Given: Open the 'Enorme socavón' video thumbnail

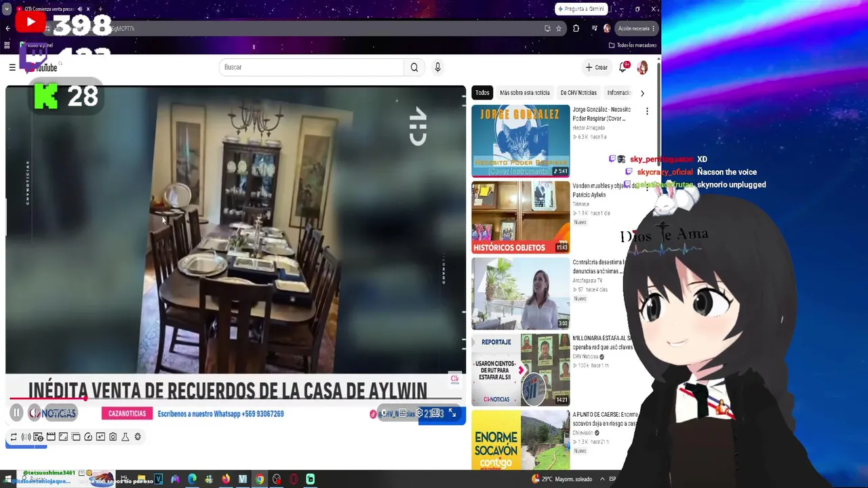Looking at the screenshot, I should point(521,441).
